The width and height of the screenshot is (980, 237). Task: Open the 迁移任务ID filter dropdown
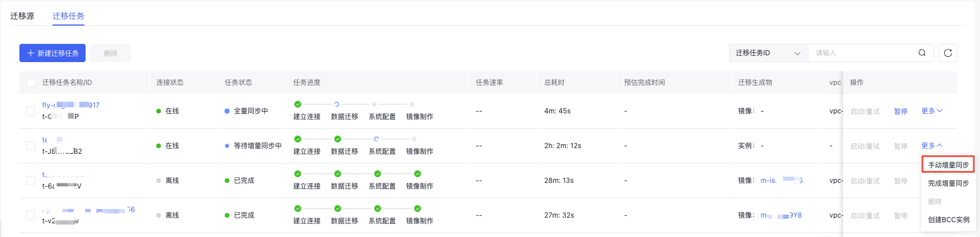click(x=768, y=53)
